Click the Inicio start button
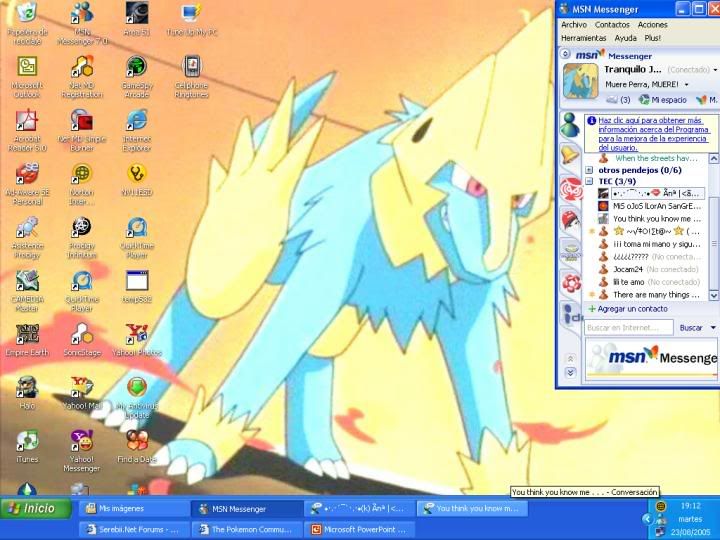 [x=36, y=508]
